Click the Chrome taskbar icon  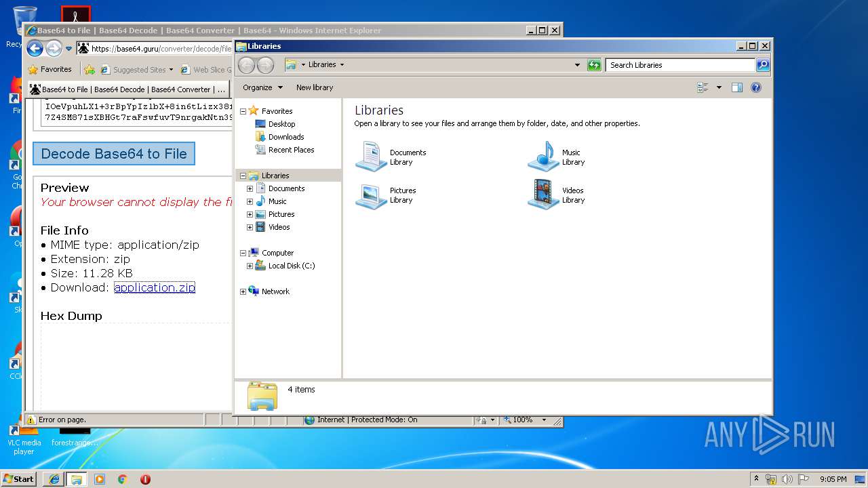point(122,479)
